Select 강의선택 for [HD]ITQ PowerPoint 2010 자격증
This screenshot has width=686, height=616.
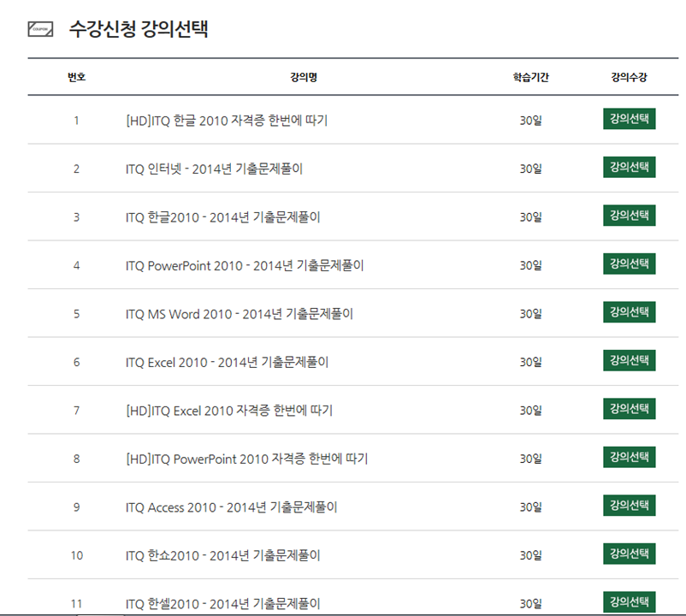tap(629, 458)
